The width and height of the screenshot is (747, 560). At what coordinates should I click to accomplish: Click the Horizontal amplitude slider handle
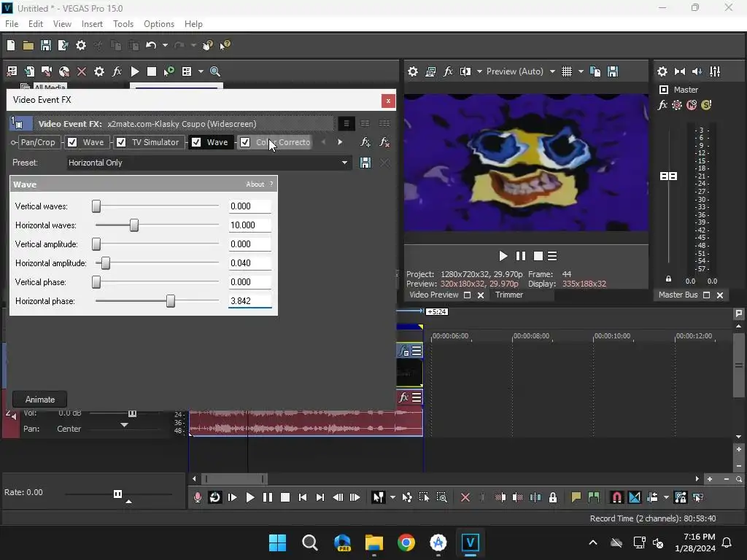[106, 262]
